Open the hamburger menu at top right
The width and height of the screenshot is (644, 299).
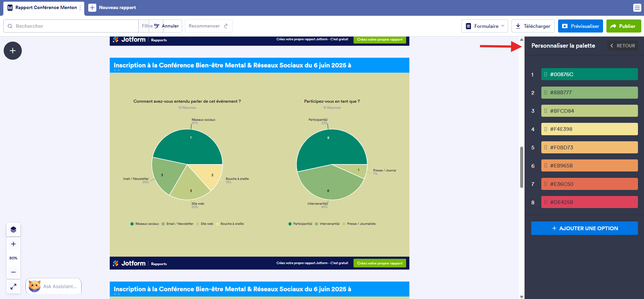637,8
